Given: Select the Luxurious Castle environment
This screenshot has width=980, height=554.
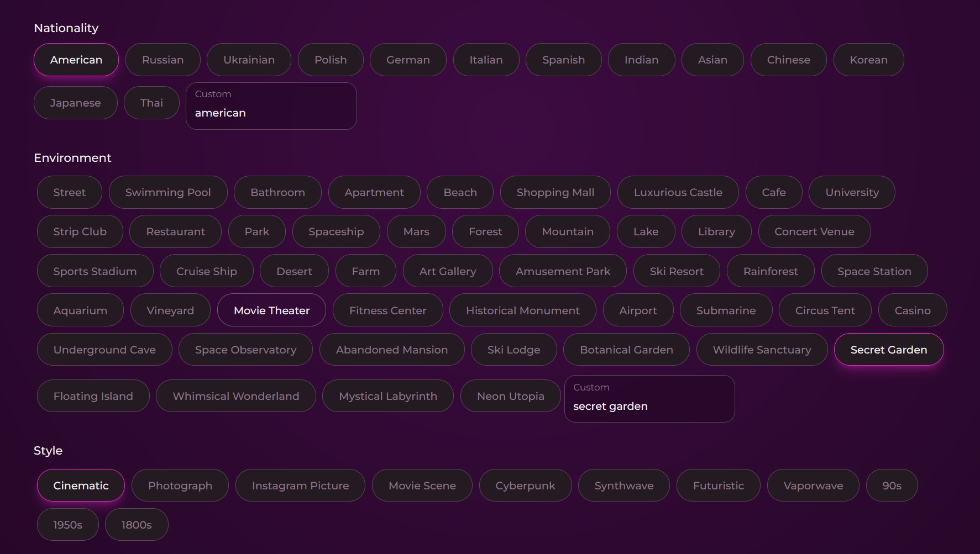Looking at the screenshot, I should coord(678,192).
